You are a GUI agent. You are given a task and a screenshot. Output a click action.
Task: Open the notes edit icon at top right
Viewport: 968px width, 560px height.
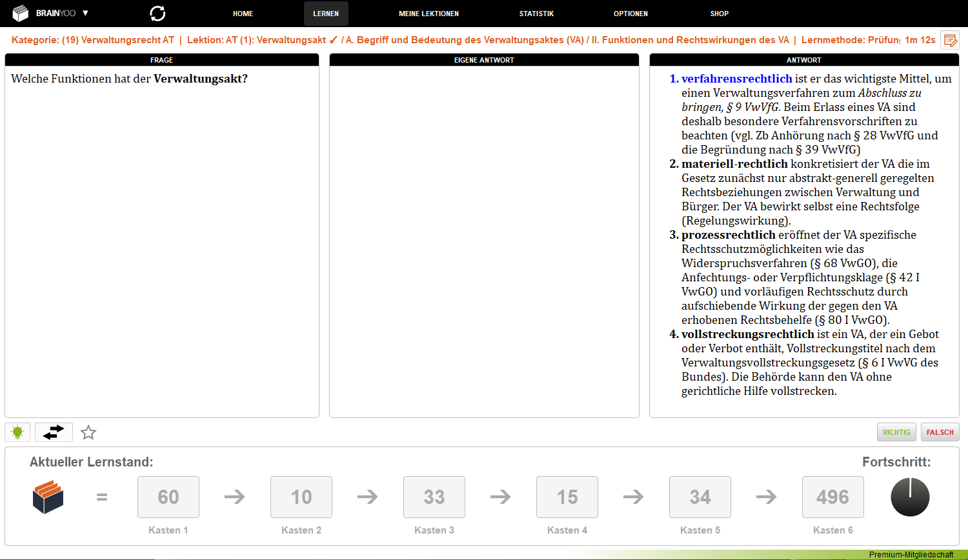click(x=950, y=40)
